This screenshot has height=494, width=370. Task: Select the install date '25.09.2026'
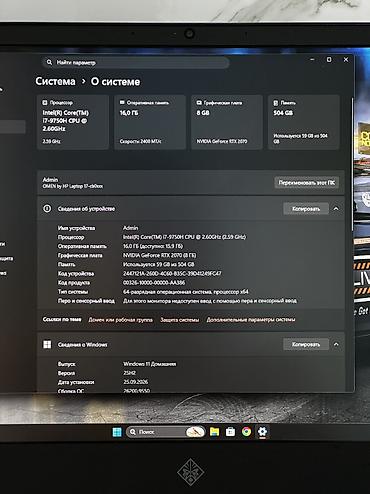click(x=136, y=382)
